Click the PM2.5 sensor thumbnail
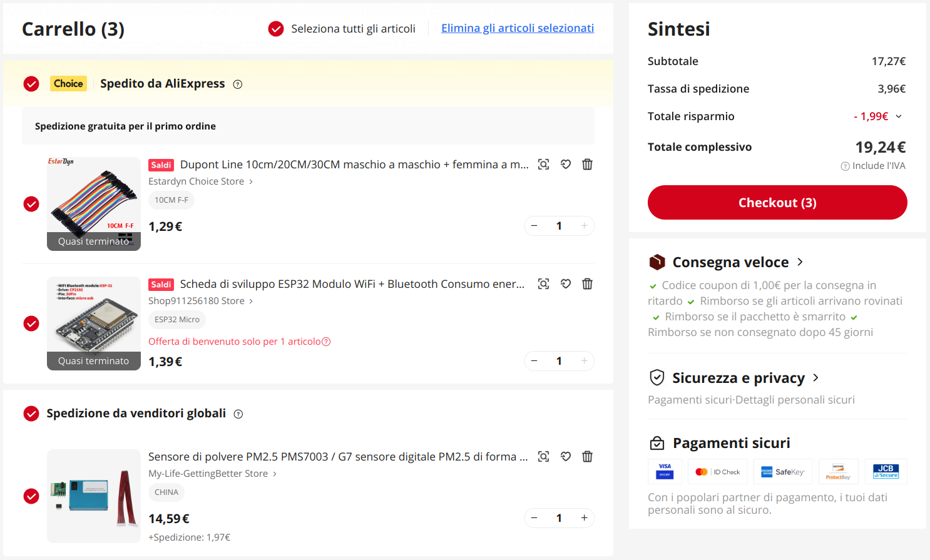The image size is (930, 560). [x=94, y=496]
